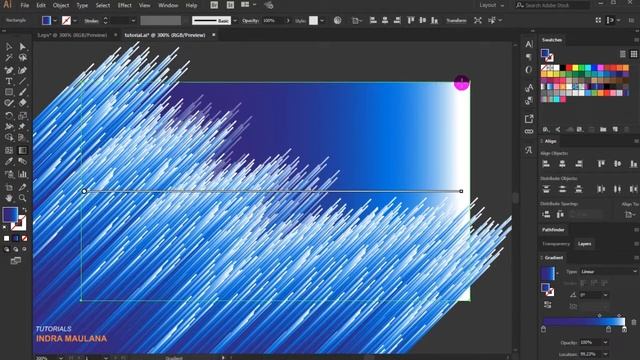Click the Stroke label in the control bar
The image size is (640, 360).
91,20
